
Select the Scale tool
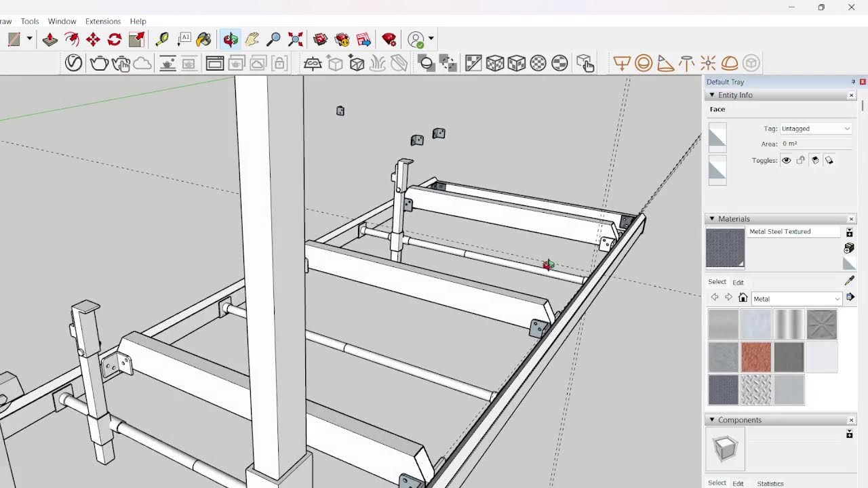pos(136,39)
